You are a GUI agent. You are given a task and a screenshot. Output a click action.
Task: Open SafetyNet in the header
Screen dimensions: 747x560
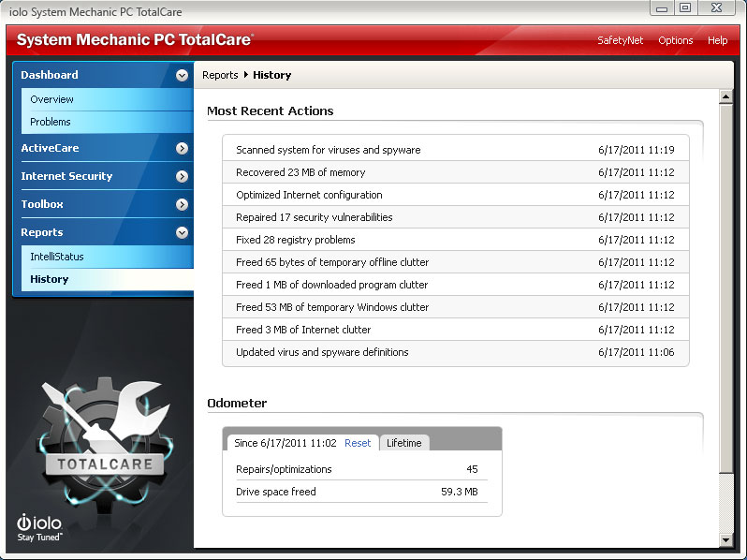tap(621, 40)
